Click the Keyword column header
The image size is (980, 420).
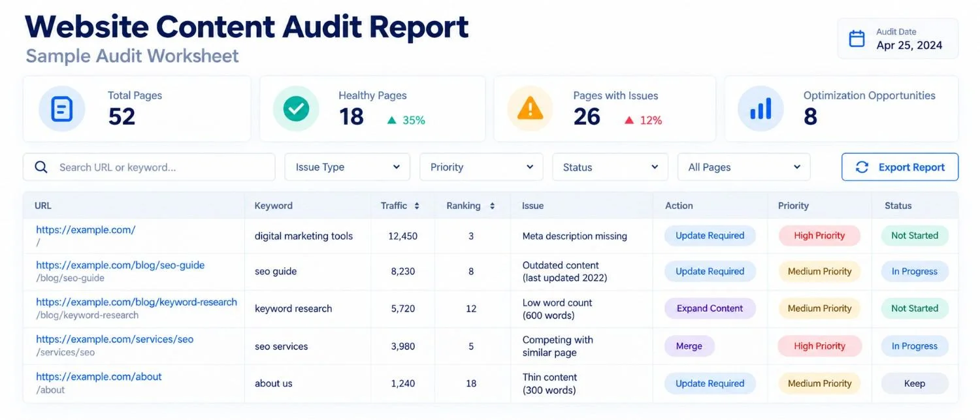274,206
